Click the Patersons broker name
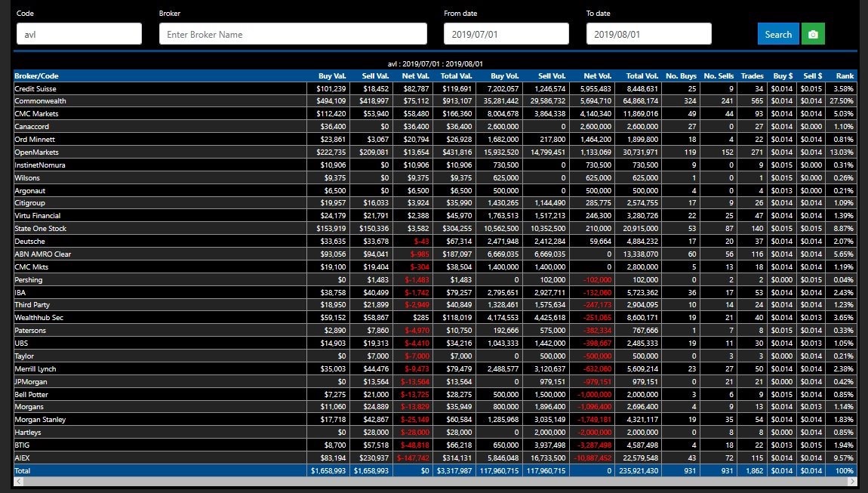This screenshot has height=493, width=868. click(x=30, y=331)
